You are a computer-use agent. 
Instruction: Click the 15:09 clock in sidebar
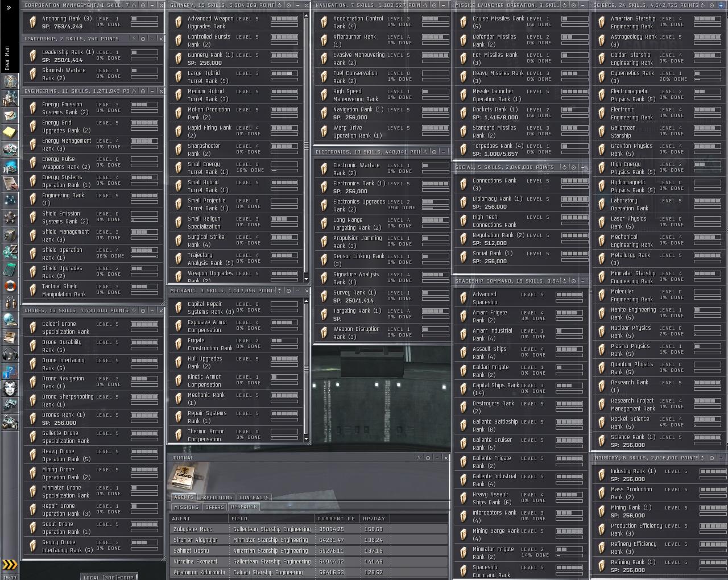coord(10,577)
